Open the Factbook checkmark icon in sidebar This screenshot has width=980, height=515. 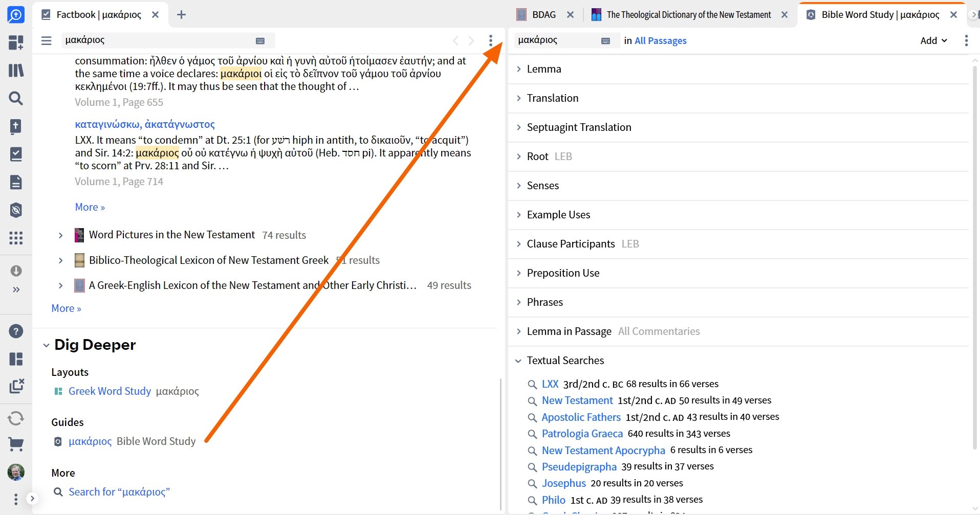tap(16, 154)
